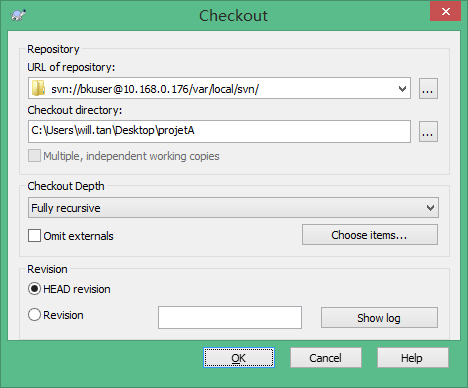Browse for checkout directory folder
Viewport: 468px width, 388px height.
[428, 132]
